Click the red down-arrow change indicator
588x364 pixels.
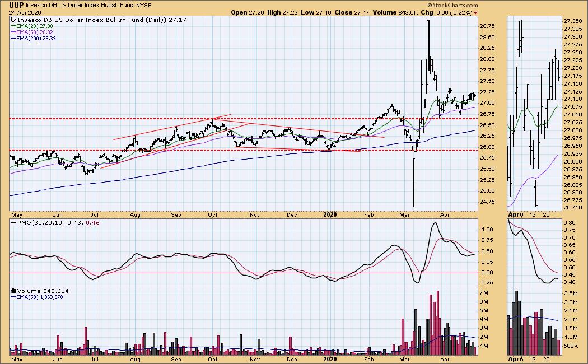(476, 13)
